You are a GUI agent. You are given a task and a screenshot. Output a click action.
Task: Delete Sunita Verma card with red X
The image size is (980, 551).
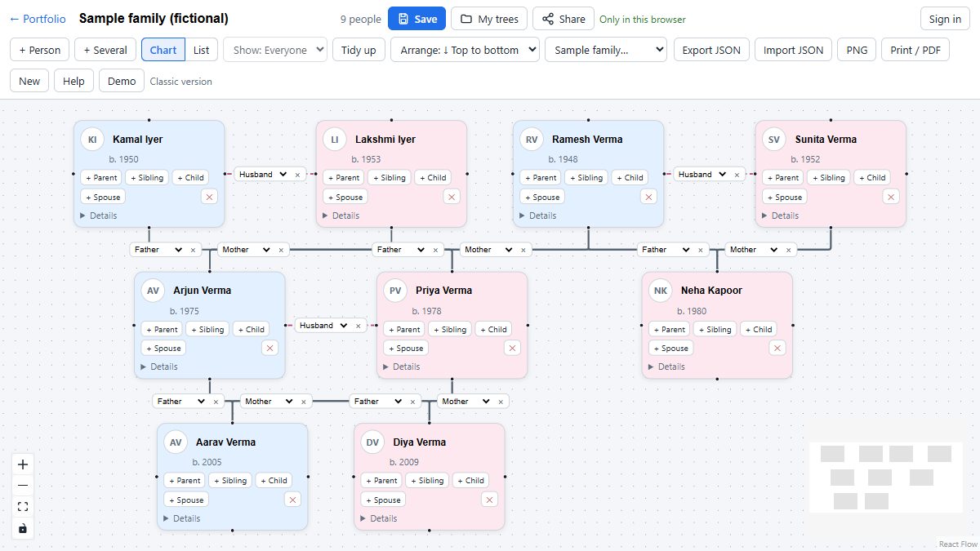pos(891,197)
